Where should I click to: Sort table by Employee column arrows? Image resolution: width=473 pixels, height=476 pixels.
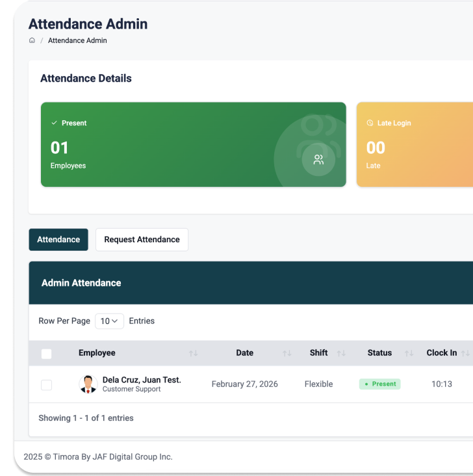(x=193, y=353)
